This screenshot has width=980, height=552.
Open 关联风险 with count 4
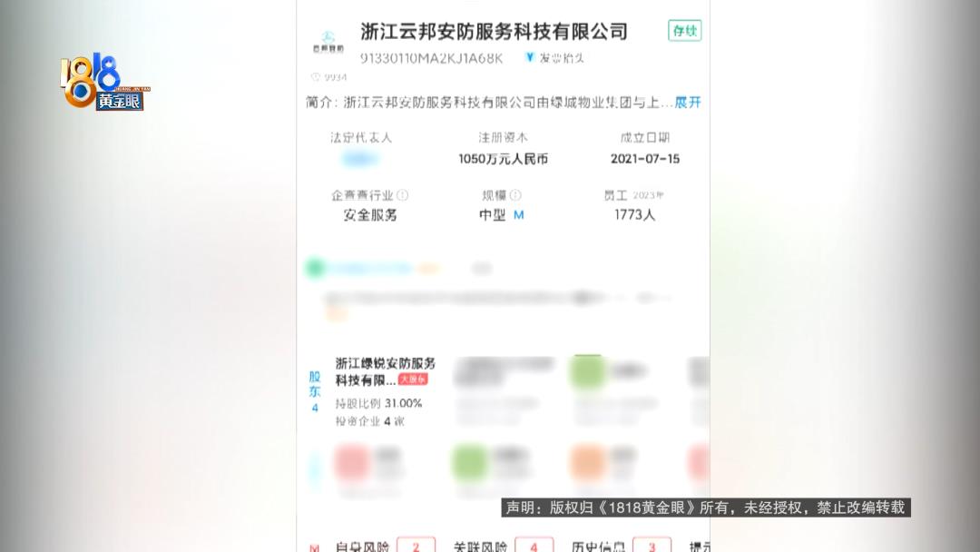pos(503,547)
